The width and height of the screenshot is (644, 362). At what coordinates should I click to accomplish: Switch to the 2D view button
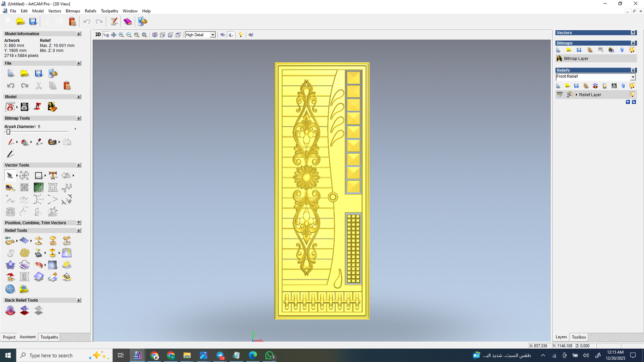pyautogui.click(x=98, y=35)
